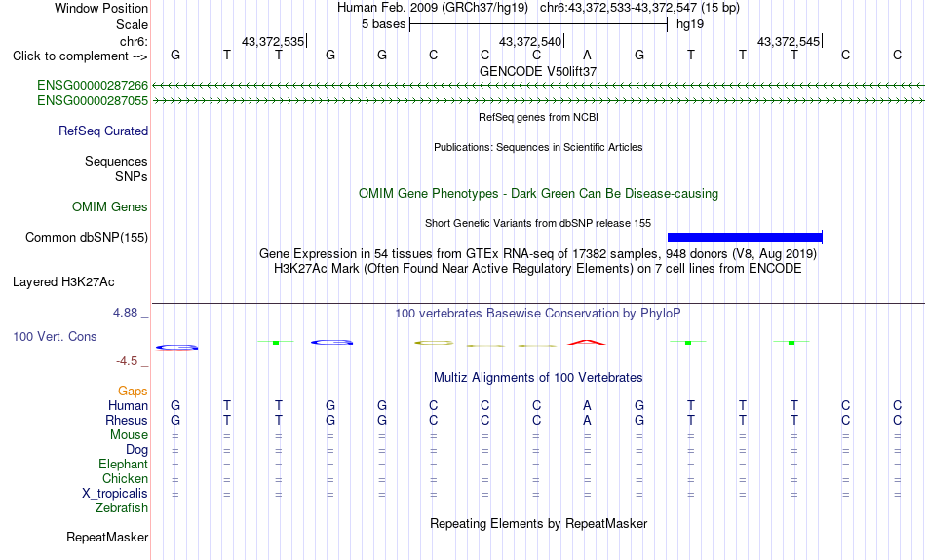Click the Gaps label in Multiz track

click(x=133, y=392)
